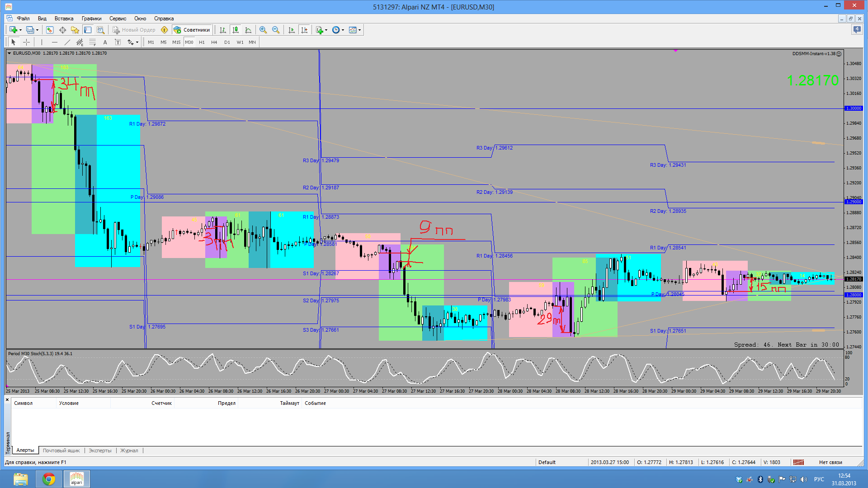Click the Default profile in status bar
The image size is (868, 488).
click(x=547, y=462)
